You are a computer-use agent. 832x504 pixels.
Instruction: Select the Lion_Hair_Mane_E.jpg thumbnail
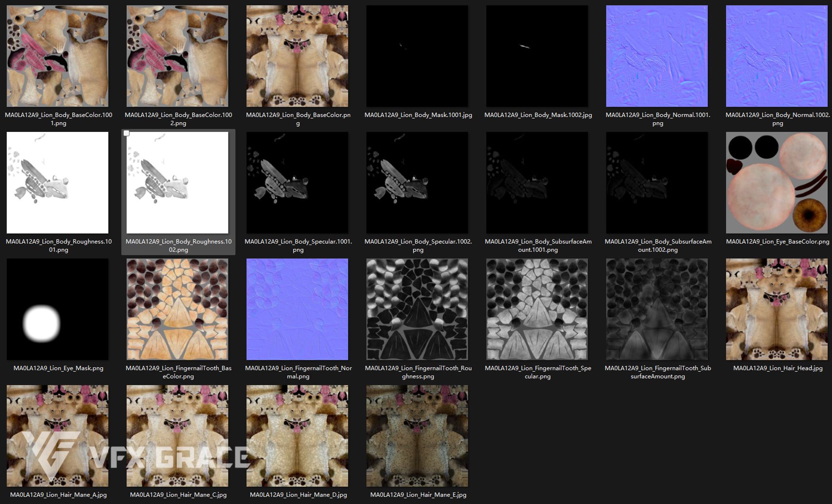click(x=417, y=436)
